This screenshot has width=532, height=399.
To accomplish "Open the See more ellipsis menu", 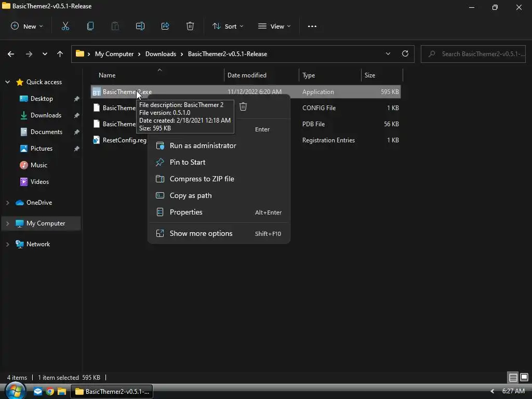I will click(312, 26).
